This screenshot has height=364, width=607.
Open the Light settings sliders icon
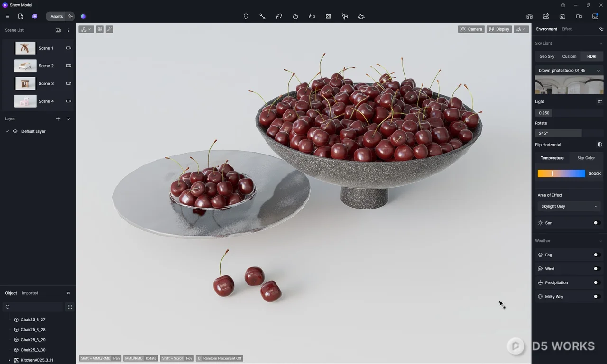pyautogui.click(x=599, y=101)
